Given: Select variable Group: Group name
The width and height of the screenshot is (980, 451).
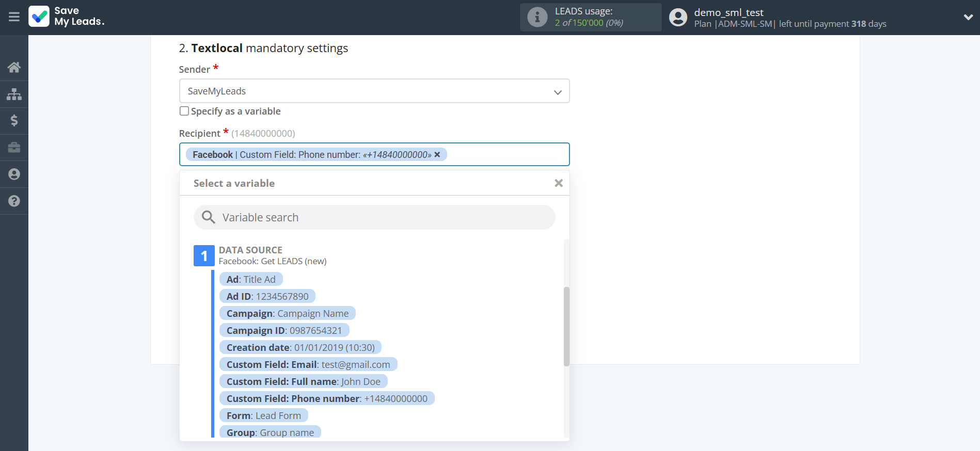Looking at the screenshot, I should 270,432.
